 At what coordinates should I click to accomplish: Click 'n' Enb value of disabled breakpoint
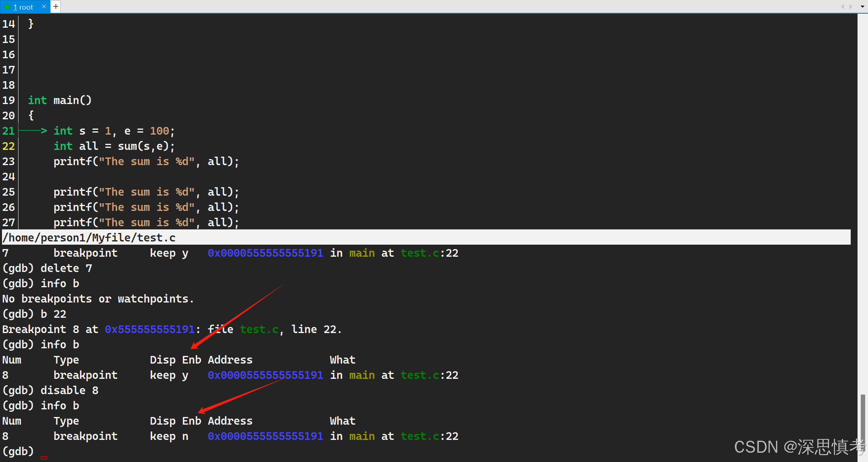(x=185, y=436)
